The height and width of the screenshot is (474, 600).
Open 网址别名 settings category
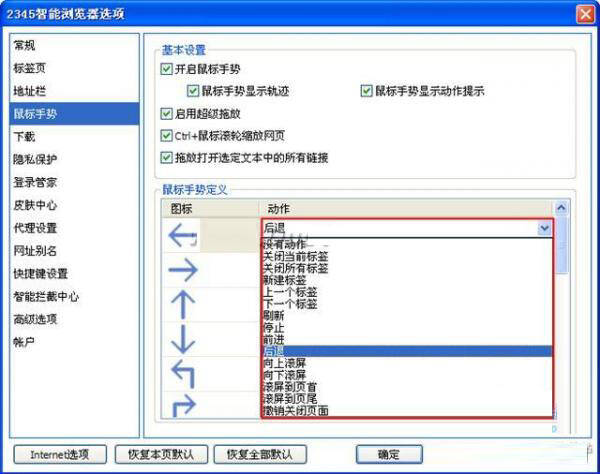point(74,251)
